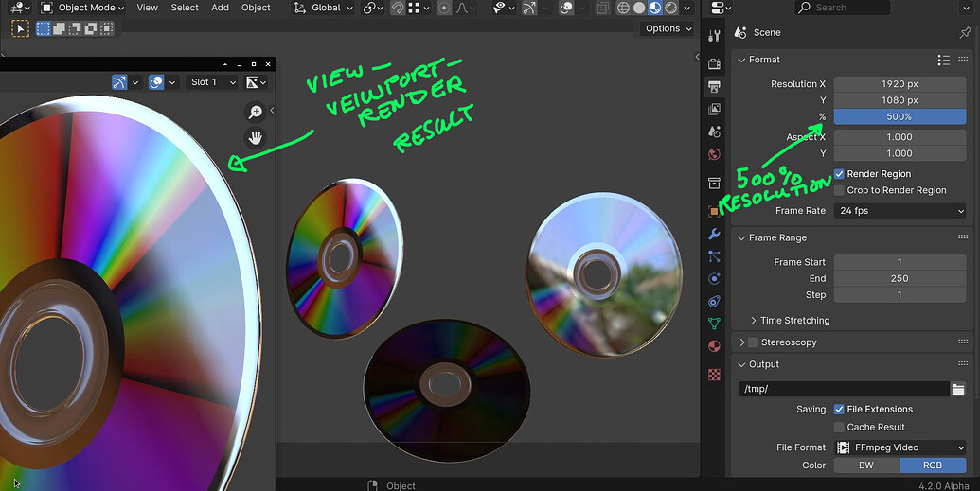Open Object Mode dropdown
This screenshot has height=491, width=980.
82,8
